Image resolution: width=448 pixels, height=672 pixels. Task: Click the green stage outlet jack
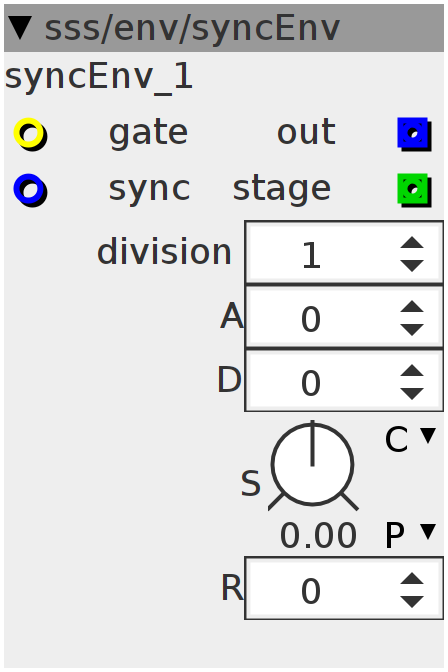[414, 189]
